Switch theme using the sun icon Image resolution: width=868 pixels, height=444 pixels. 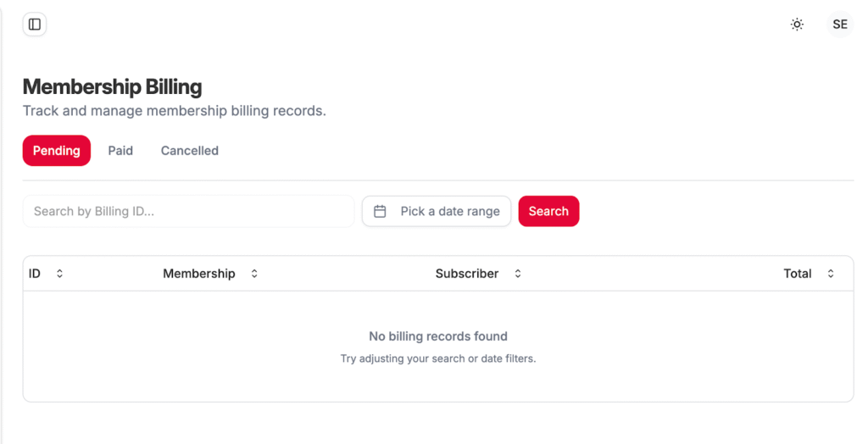click(x=797, y=25)
